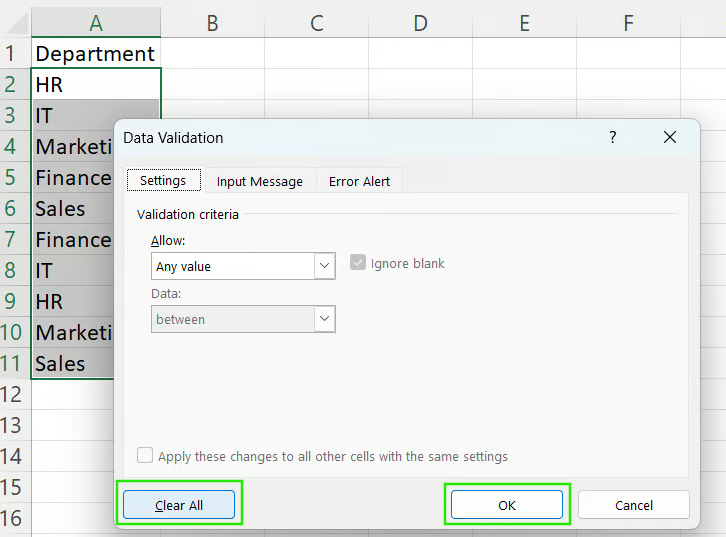Viewport: 726px width, 537px height.
Task: Expand the Data dropdown arrow
Action: pos(324,319)
